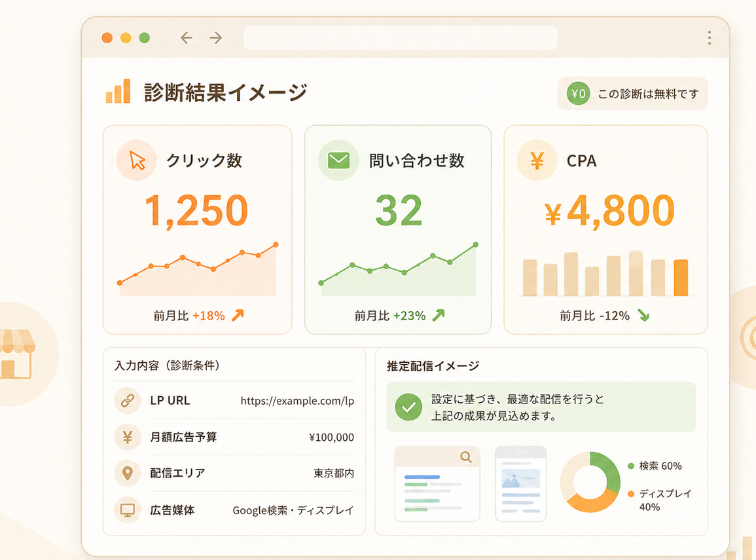Viewport: 756px width, 560px height.
Task: Click the search ad preview thumbnail
Action: (437, 484)
